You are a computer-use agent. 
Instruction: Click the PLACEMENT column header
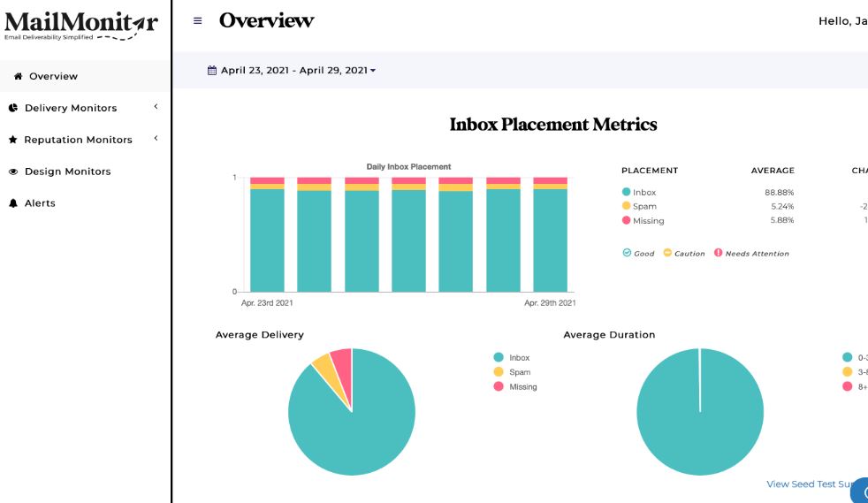[650, 171]
